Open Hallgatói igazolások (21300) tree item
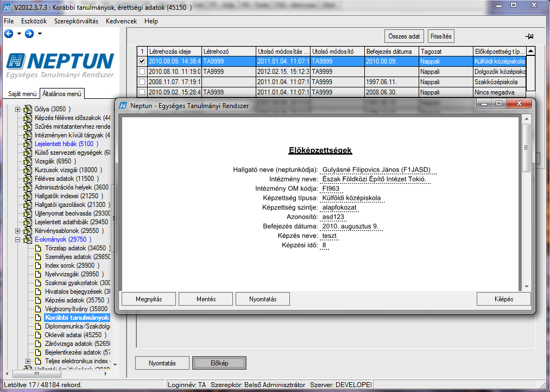This screenshot has width=550, height=392. pos(72,204)
